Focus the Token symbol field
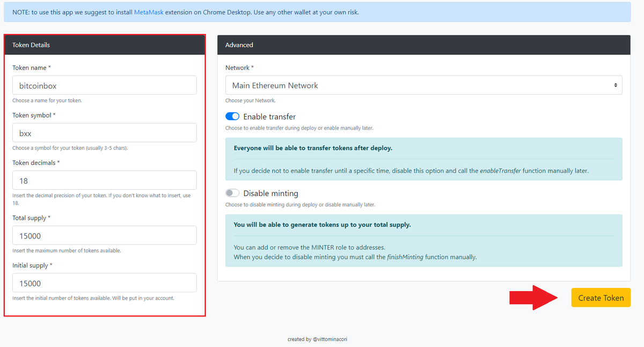The height and width of the screenshot is (347, 644). [104, 133]
